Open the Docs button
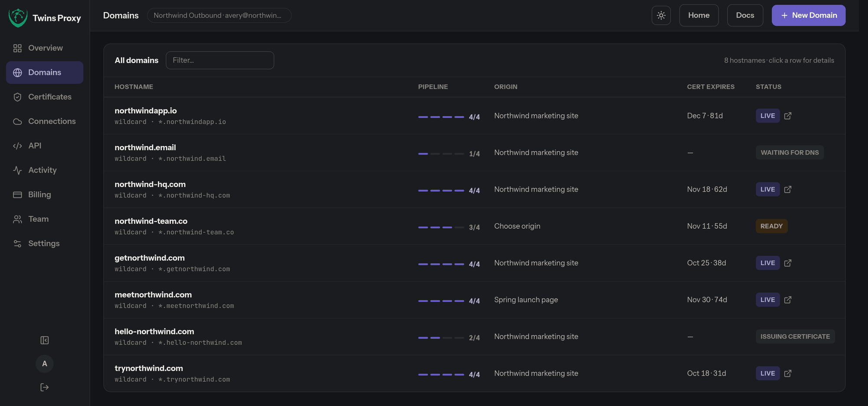The height and width of the screenshot is (406, 868). [x=745, y=15]
